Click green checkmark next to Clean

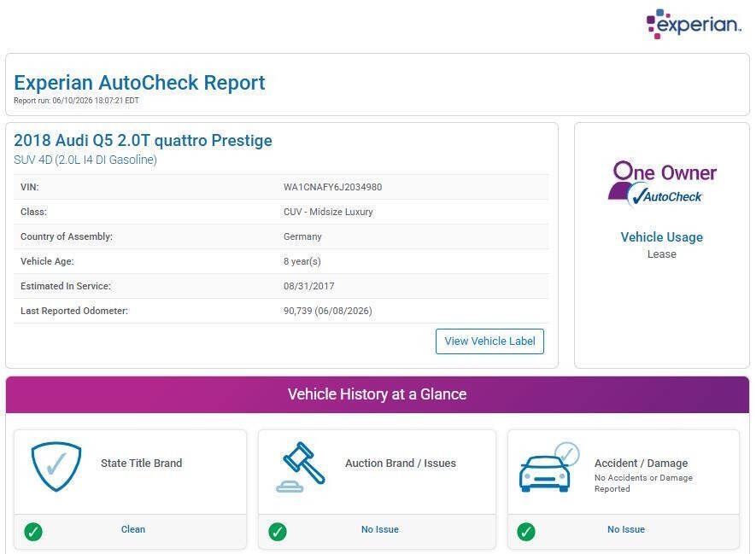[33, 532]
